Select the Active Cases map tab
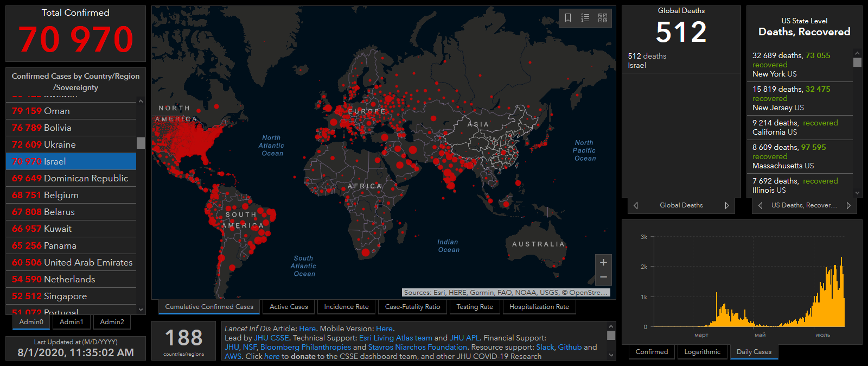868x366 pixels. pos(289,307)
